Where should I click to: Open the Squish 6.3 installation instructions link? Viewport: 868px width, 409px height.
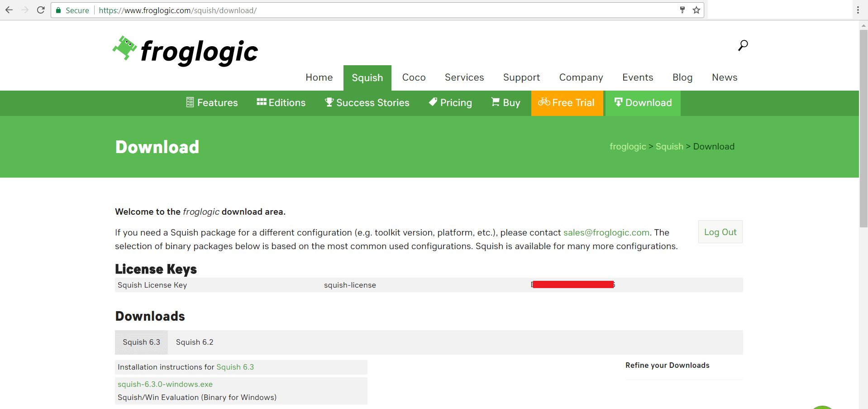point(235,367)
